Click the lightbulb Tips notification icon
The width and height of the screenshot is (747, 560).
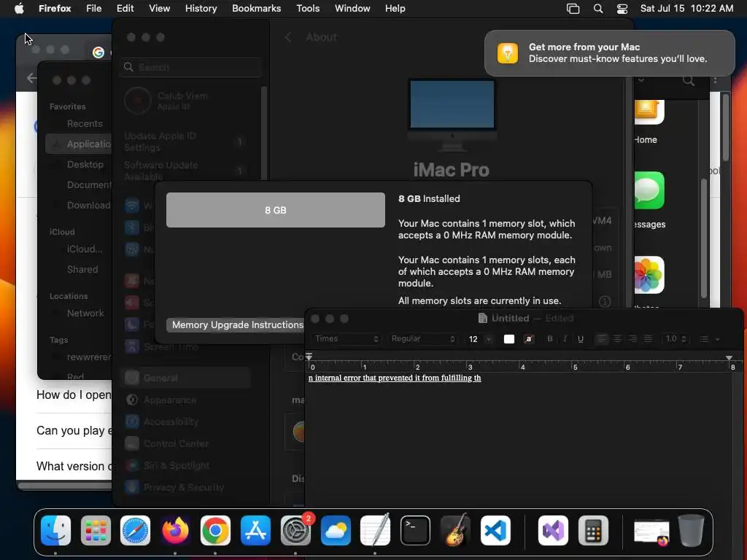[508, 52]
